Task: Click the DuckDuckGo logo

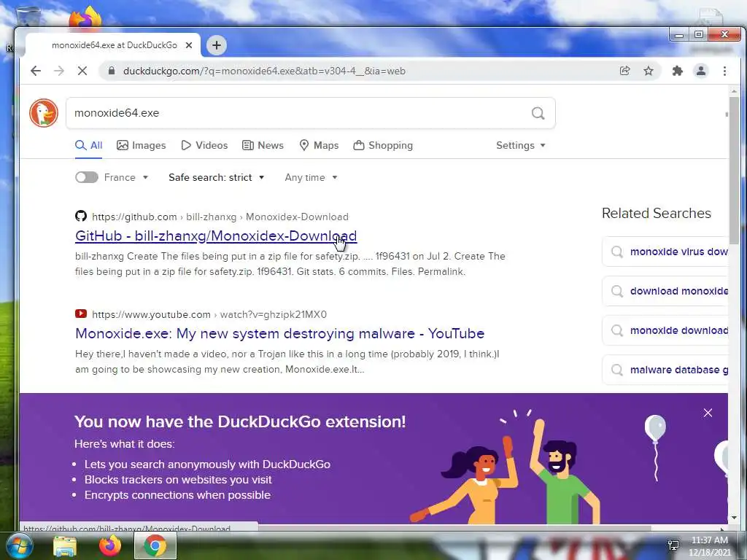Action: 43,113
